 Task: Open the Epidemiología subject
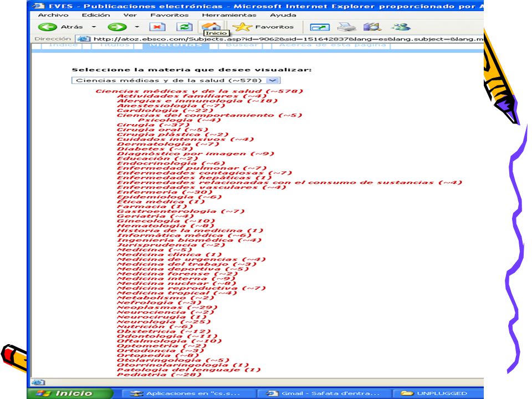pos(170,197)
